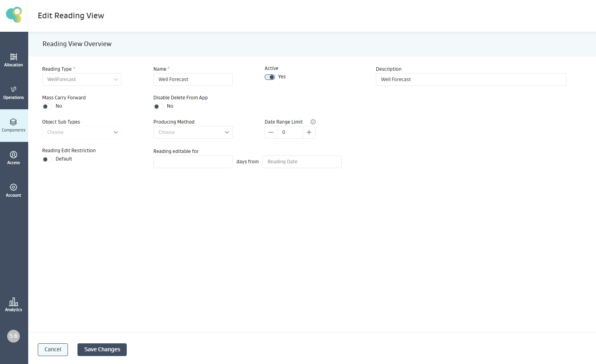Toggle the Reading Edit Restriction switch
This screenshot has height=364, width=596.
47,159
